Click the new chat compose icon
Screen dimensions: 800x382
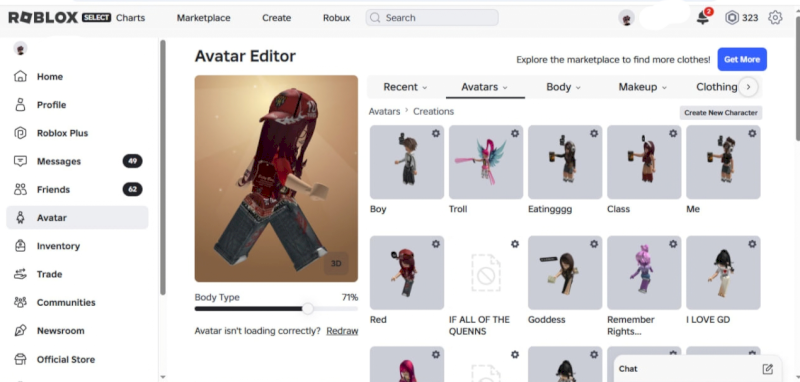click(x=767, y=369)
